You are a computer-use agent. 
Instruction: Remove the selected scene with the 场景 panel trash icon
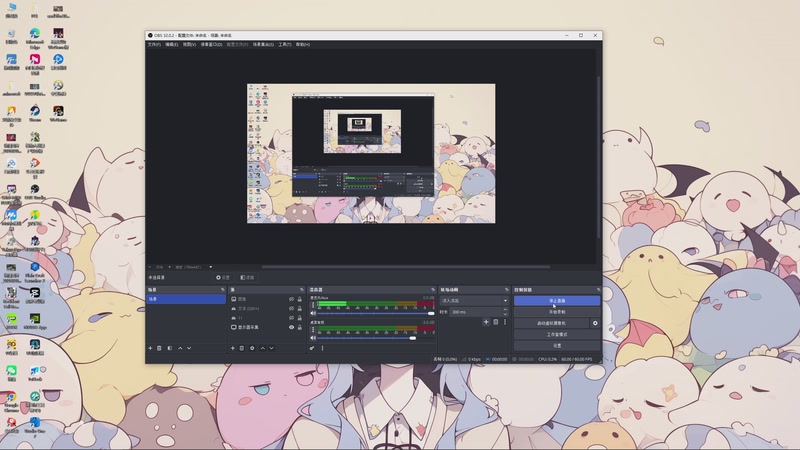tap(159, 348)
